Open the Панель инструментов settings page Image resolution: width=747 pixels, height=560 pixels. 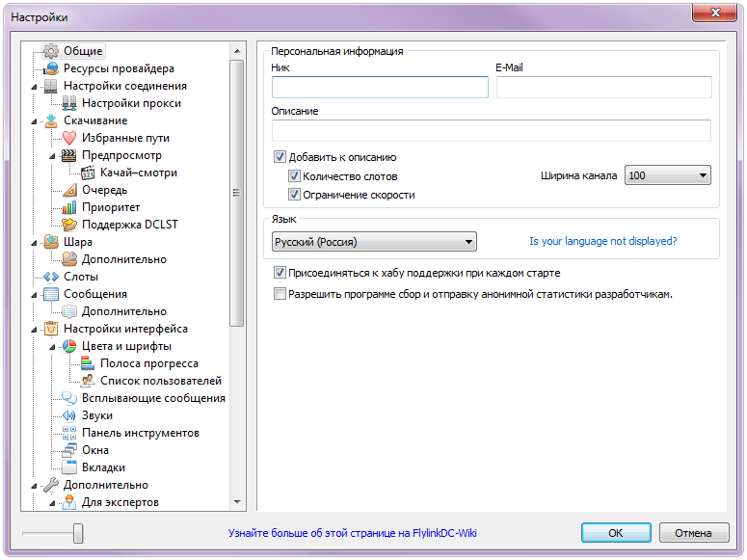[x=140, y=433]
